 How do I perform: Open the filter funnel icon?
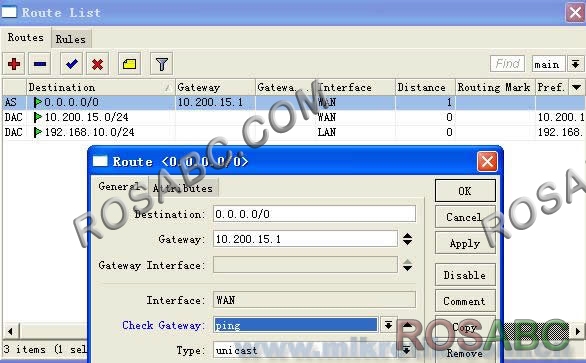pos(161,64)
